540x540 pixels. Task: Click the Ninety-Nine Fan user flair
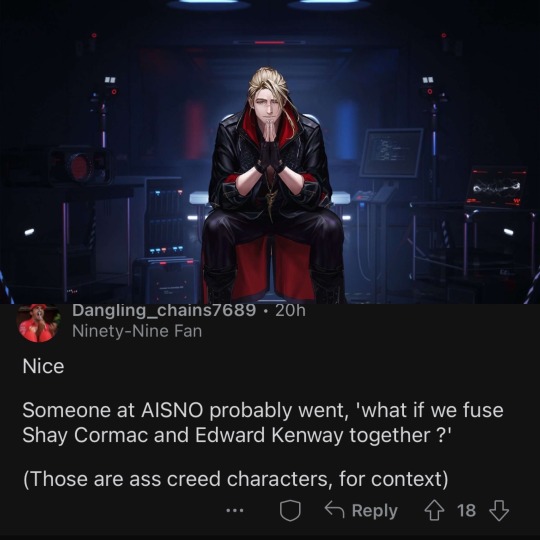click(137, 331)
